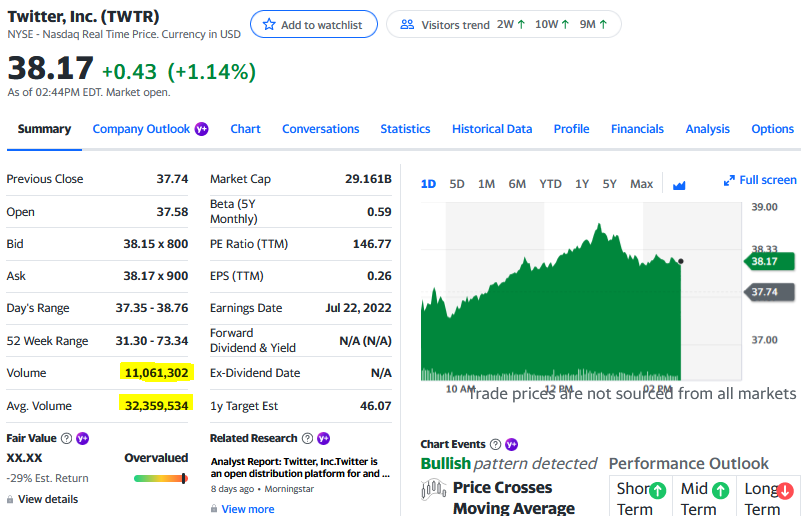The width and height of the screenshot is (801, 516).
Task: Click the Day's Range value 37.35 - 38.76
Action: (x=152, y=308)
